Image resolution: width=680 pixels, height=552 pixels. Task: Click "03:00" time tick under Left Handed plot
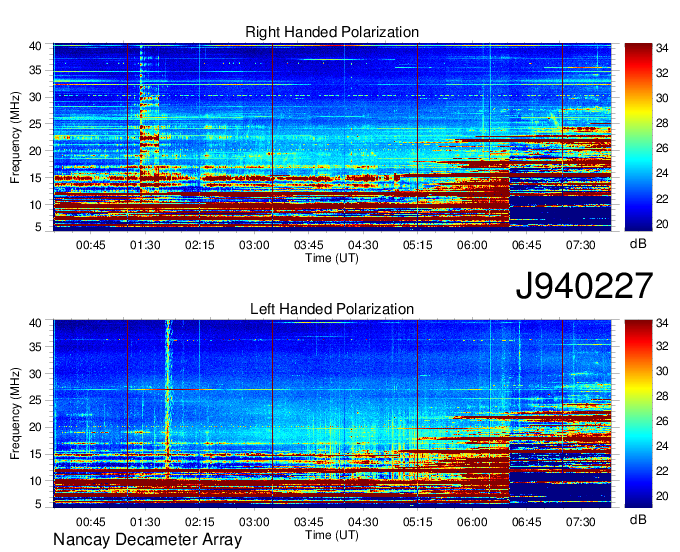tap(254, 522)
